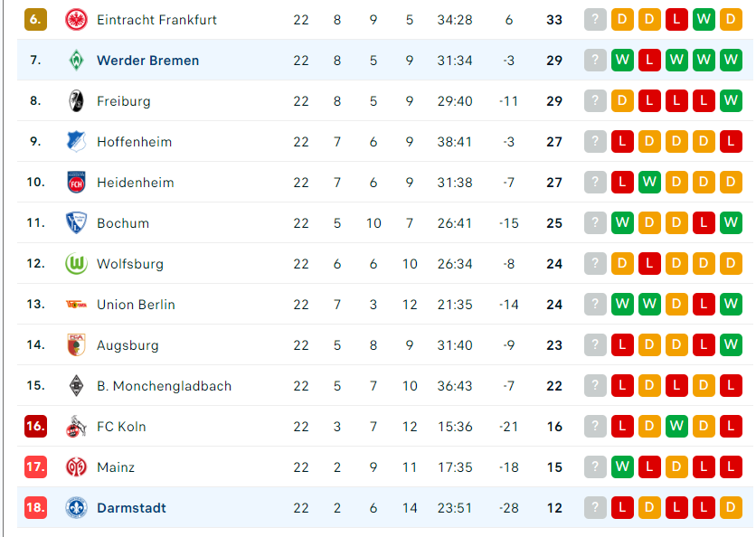
Task: Click the Eintracht Frankfurt club crest
Action: [x=76, y=20]
